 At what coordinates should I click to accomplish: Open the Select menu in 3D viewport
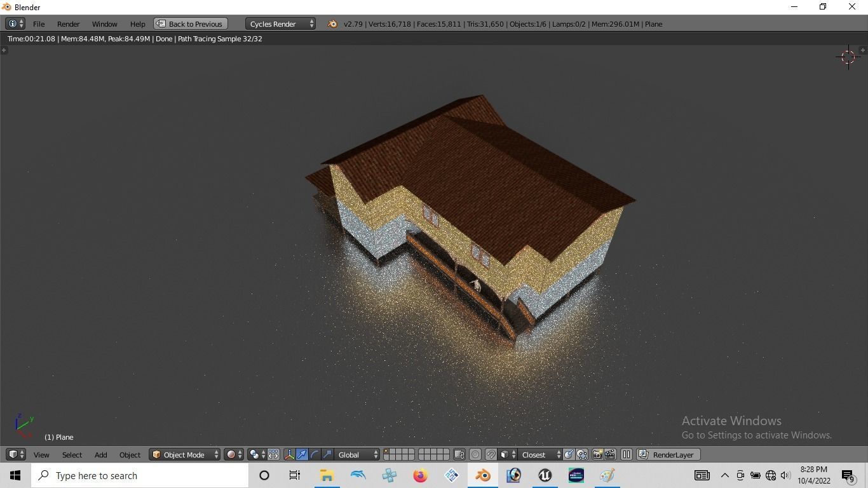[72, 454]
